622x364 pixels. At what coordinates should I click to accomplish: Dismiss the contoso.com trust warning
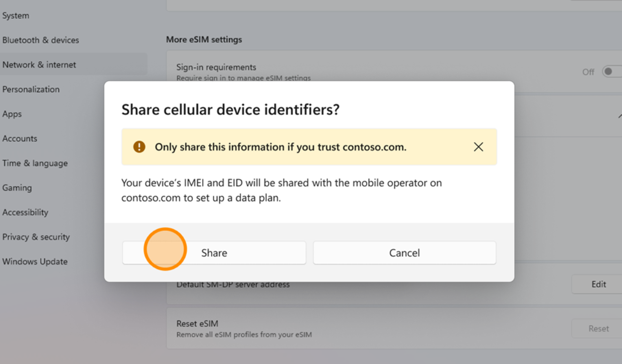point(478,147)
